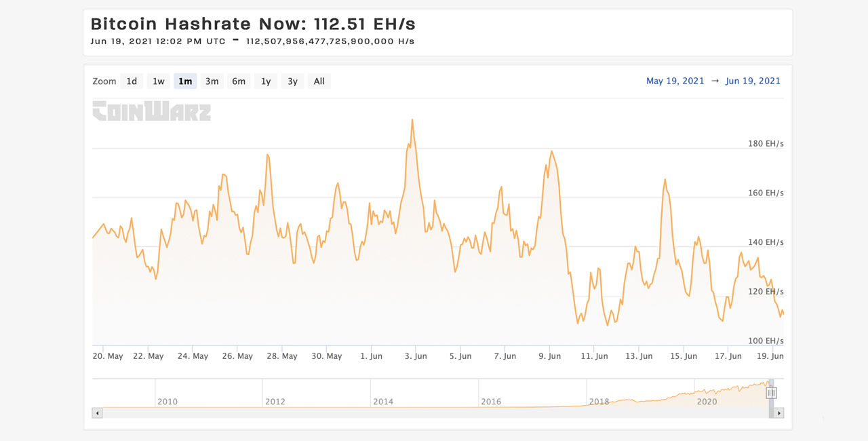
Task: Click the 11. Jun axis label
Action: (x=595, y=356)
